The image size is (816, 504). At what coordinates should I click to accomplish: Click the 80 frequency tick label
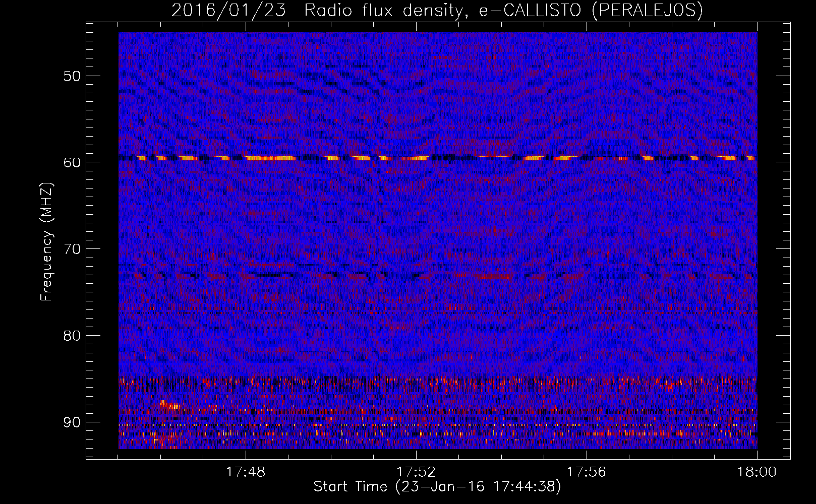tap(72, 336)
